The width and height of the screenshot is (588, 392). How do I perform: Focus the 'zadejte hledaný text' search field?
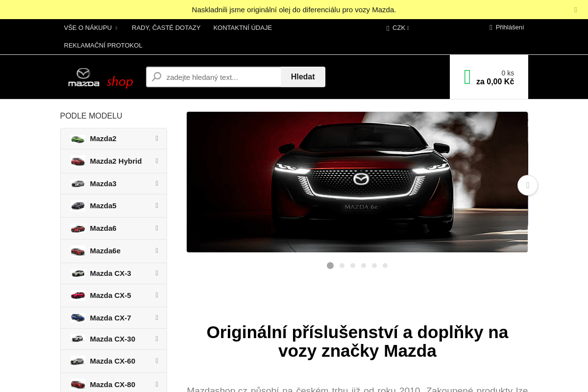214,77
